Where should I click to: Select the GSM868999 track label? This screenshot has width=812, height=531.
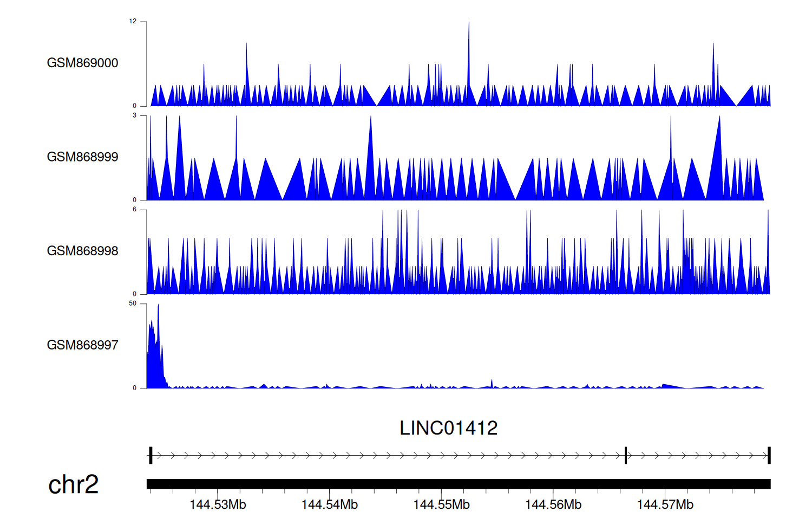(x=82, y=157)
